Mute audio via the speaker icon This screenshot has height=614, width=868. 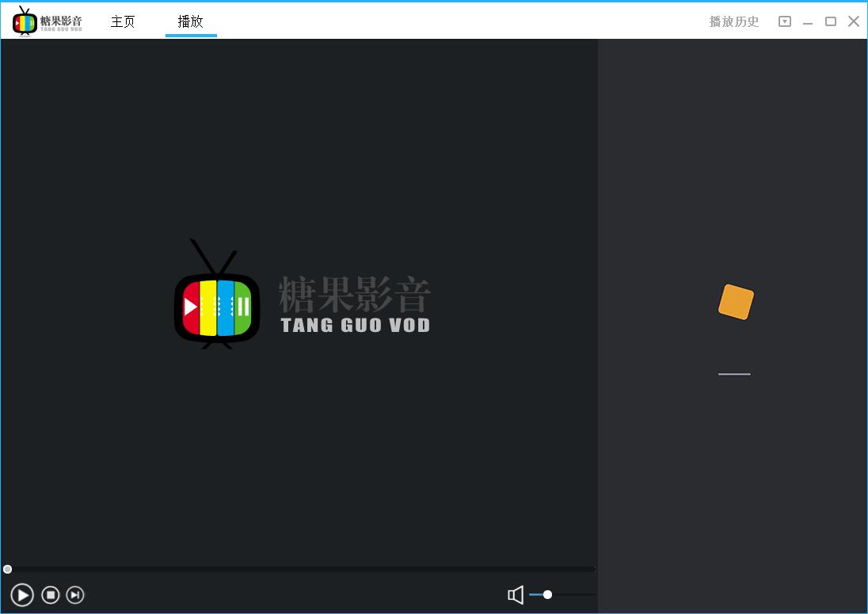pos(516,595)
